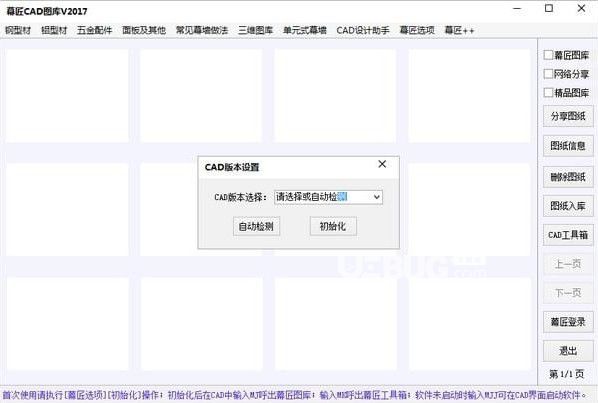Open the 五金配件 menu
Screen dimensions: 598x403
tap(95, 30)
